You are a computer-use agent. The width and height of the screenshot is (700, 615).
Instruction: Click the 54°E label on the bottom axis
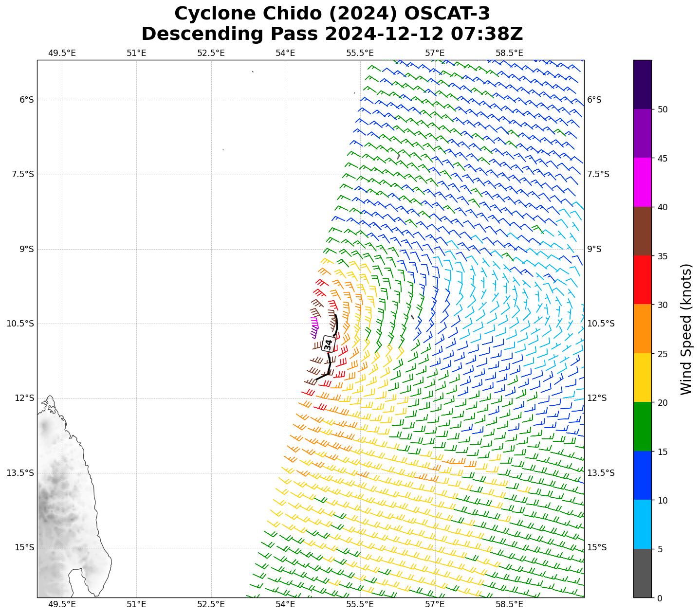coord(285,604)
